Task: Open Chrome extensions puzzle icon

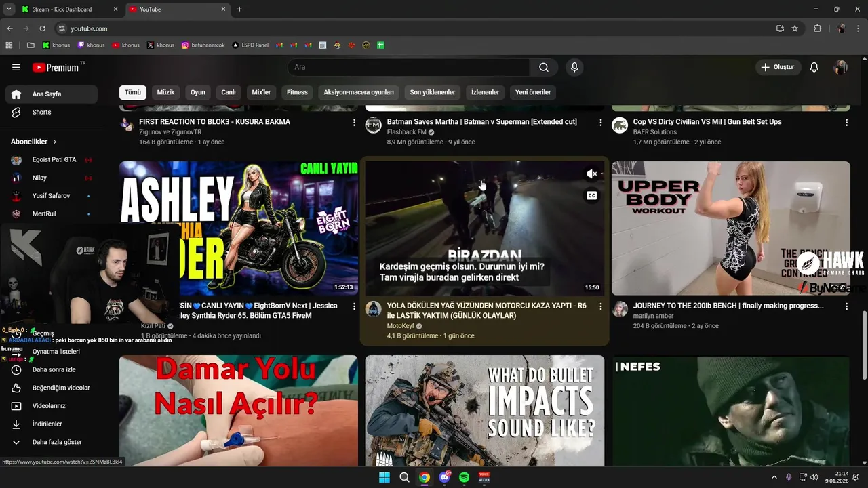Action: 817,28
